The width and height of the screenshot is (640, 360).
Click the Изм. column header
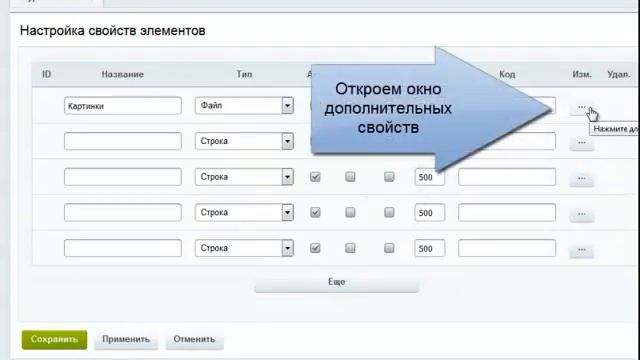[x=582, y=74]
